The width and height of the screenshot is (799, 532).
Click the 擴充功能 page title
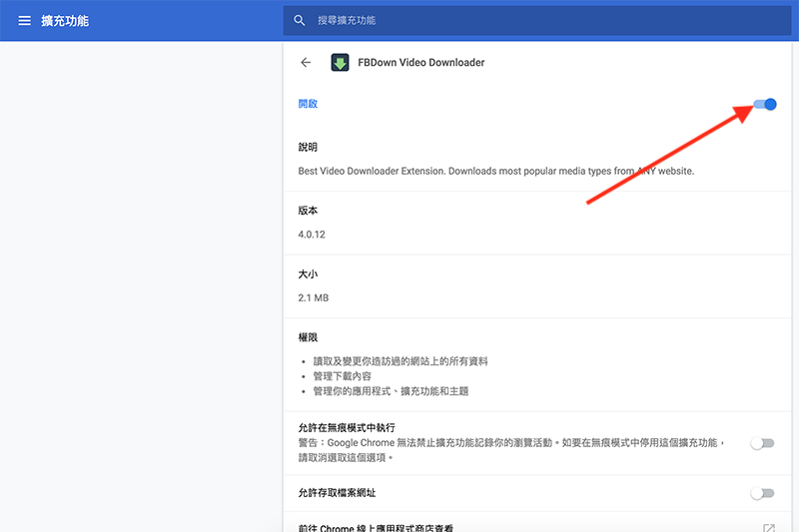click(65, 21)
